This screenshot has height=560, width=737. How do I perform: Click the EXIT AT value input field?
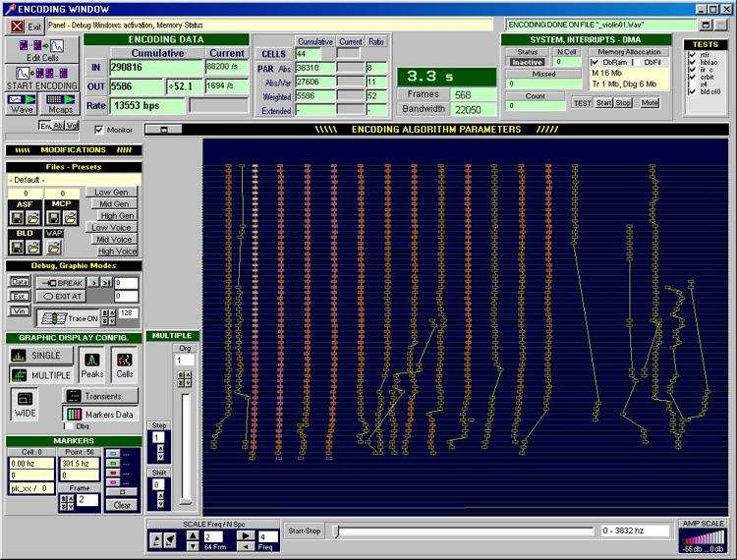click(125, 295)
